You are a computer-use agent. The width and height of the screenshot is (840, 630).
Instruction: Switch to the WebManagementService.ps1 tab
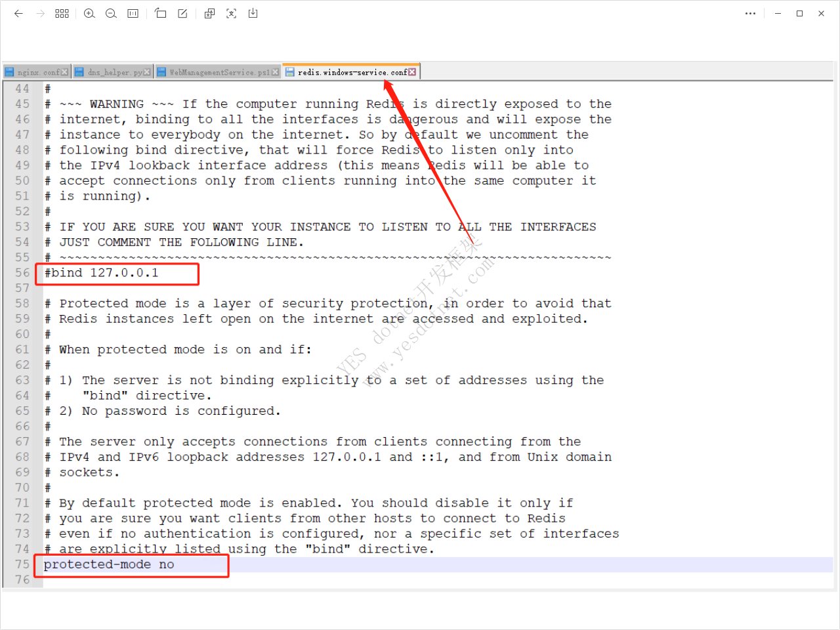[219, 72]
